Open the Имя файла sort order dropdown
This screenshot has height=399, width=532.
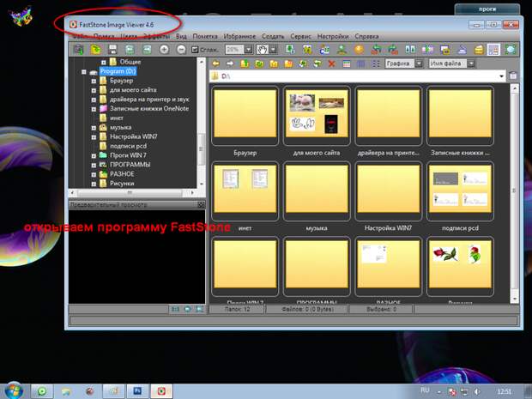(471, 63)
